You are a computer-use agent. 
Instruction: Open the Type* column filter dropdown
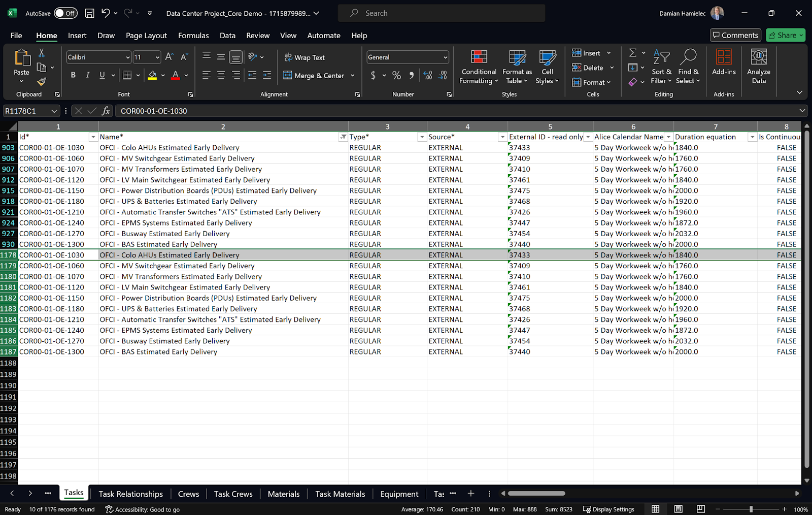tap(422, 137)
